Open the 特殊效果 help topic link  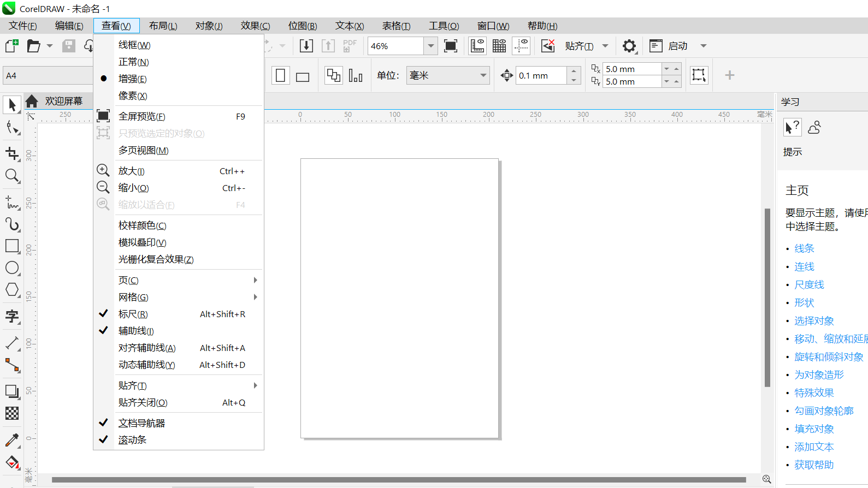click(x=814, y=392)
